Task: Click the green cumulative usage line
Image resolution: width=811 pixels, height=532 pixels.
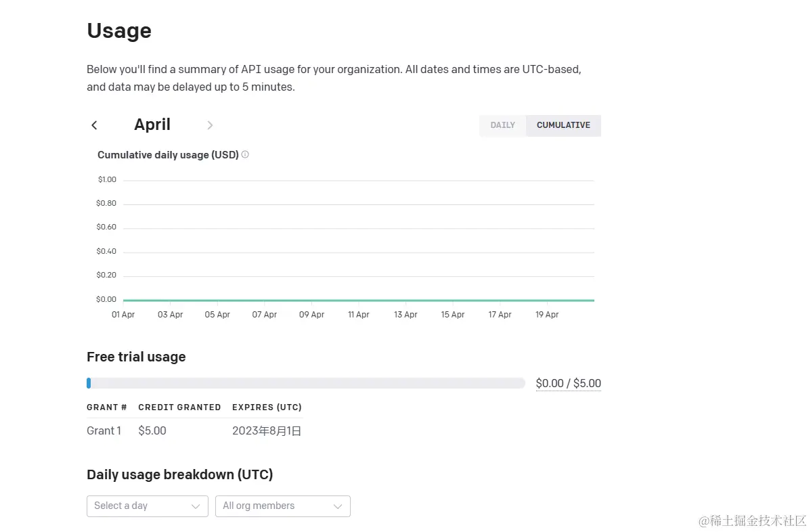Action: (359, 300)
